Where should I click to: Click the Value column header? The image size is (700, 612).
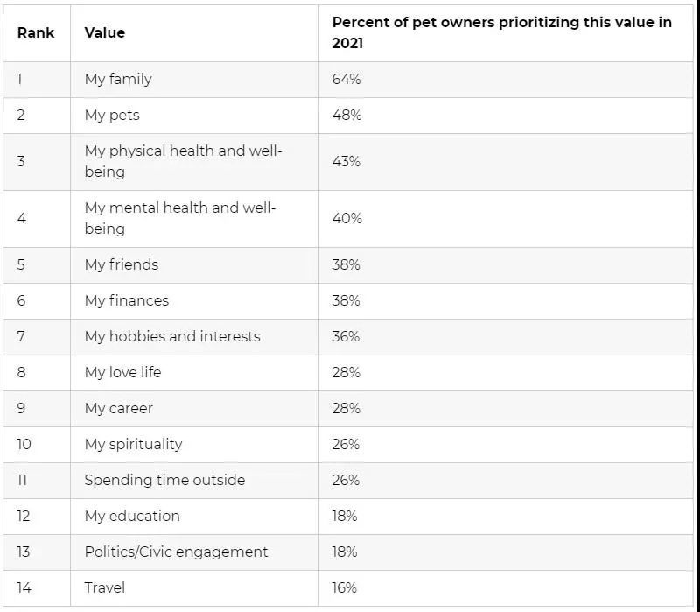click(105, 32)
